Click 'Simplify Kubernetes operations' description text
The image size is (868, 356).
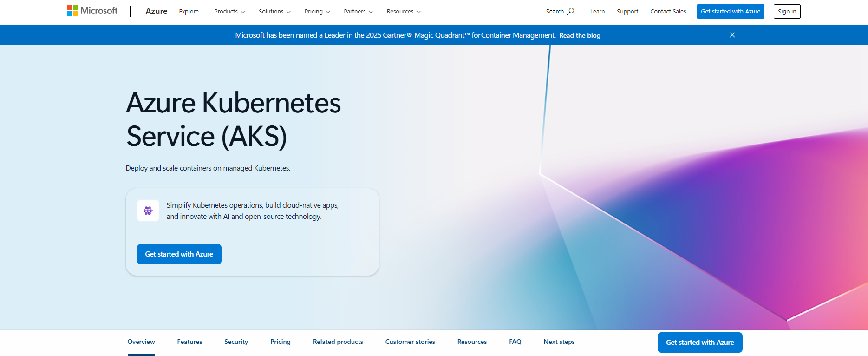point(253,211)
